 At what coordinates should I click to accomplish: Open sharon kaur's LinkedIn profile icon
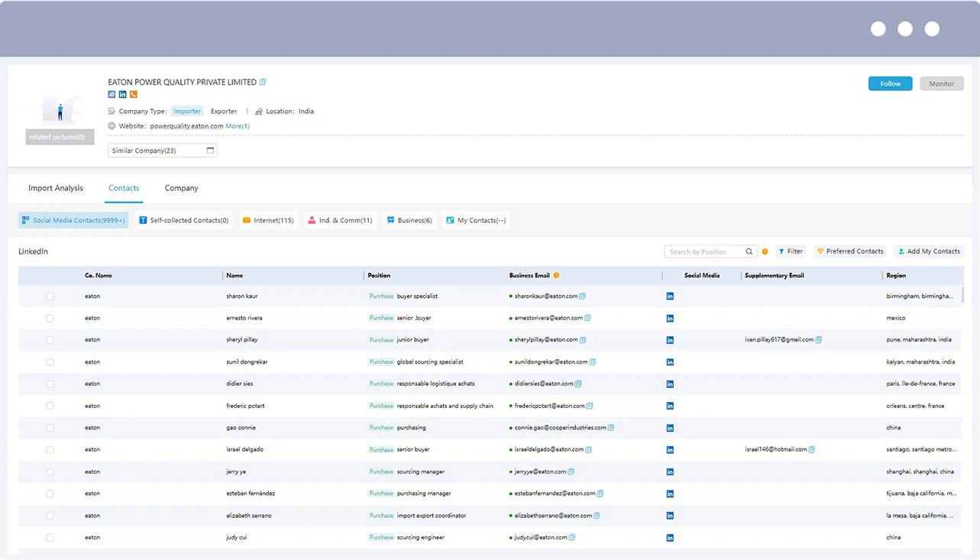(x=670, y=296)
